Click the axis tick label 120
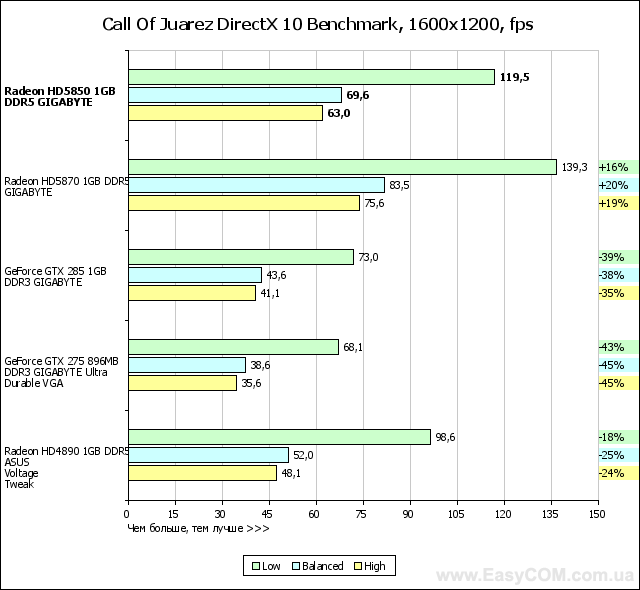 point(503,514)
